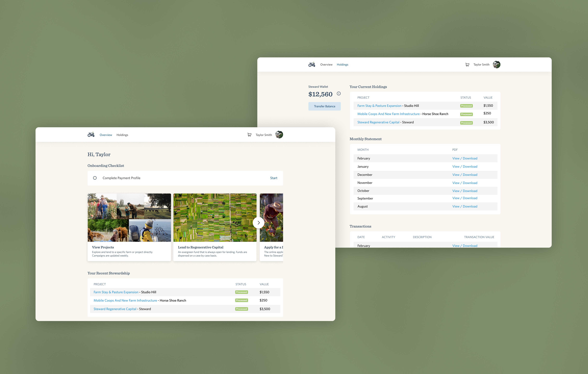Image resolution: width=588 pixels, height=374 pixels.
Task: Open the Overview tab on the Holdings page
Action: pos(327,64)
